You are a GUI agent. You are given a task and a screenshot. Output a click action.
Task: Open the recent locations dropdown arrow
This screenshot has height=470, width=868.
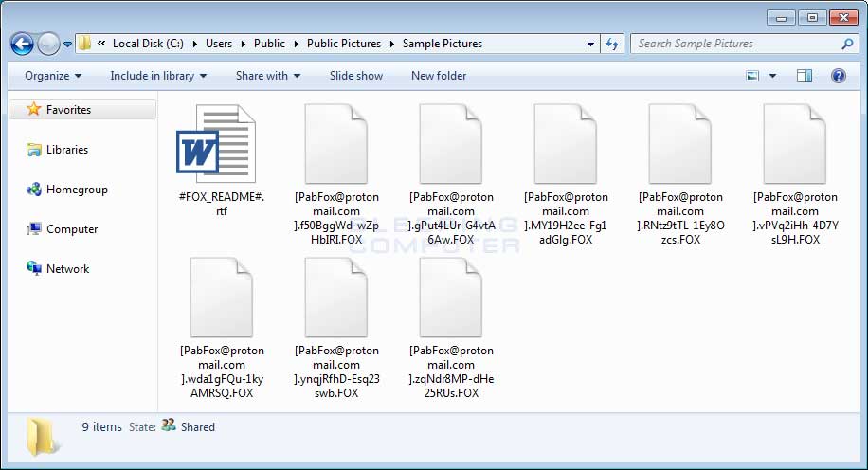(x=67, y=44)
